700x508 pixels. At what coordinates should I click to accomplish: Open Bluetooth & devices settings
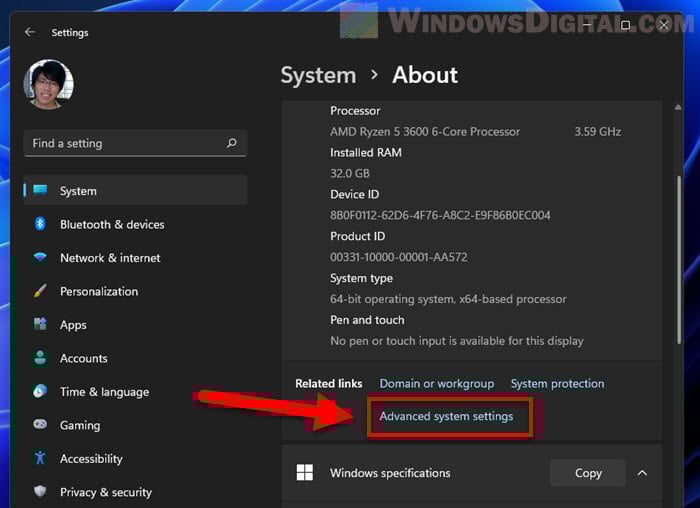pos(112,224)
